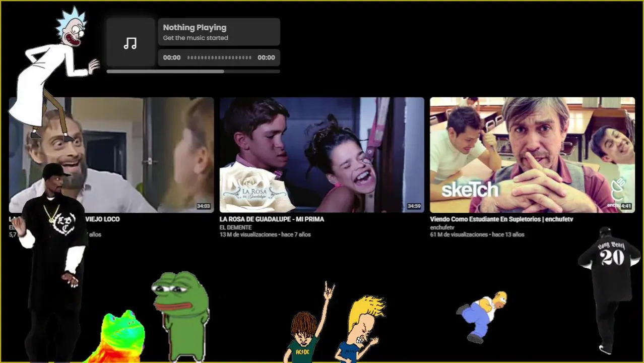Image resolution: width=644 pixels, height=363 pixels.
Task: Click the Get the music started subtitle
Action: pyautogui.click(x=196, y=38)
